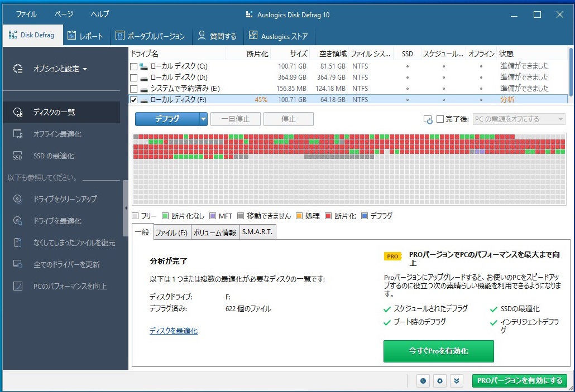Click the SSD の最適化 sidebar icon
The image size is (575, 392).
[x=18, y=156]
